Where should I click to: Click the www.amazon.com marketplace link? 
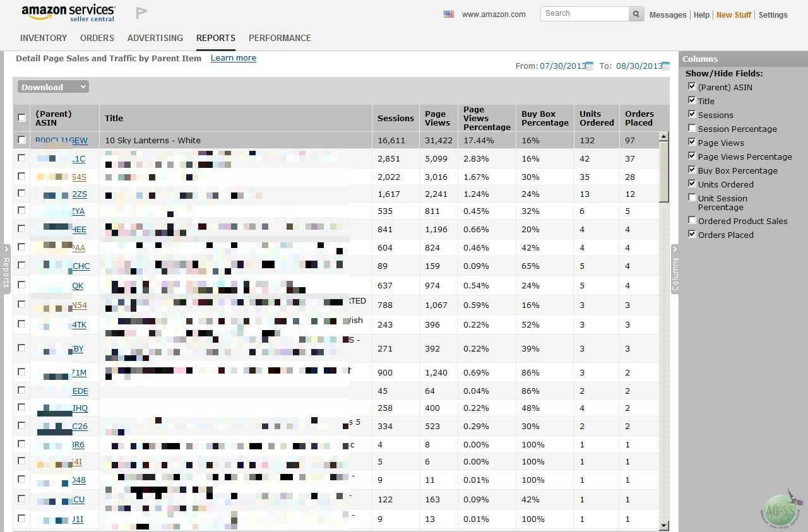tap(494, 15)
